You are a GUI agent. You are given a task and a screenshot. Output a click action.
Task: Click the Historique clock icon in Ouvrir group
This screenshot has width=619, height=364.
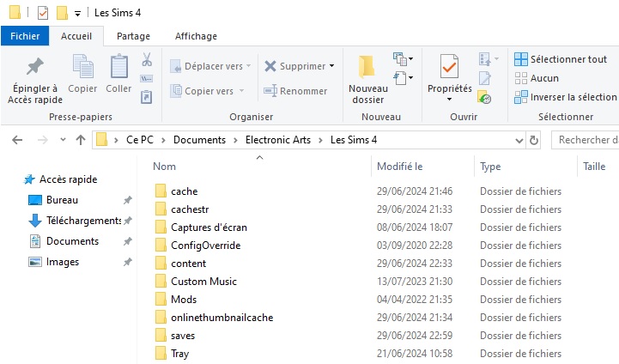tap(485, 98)
